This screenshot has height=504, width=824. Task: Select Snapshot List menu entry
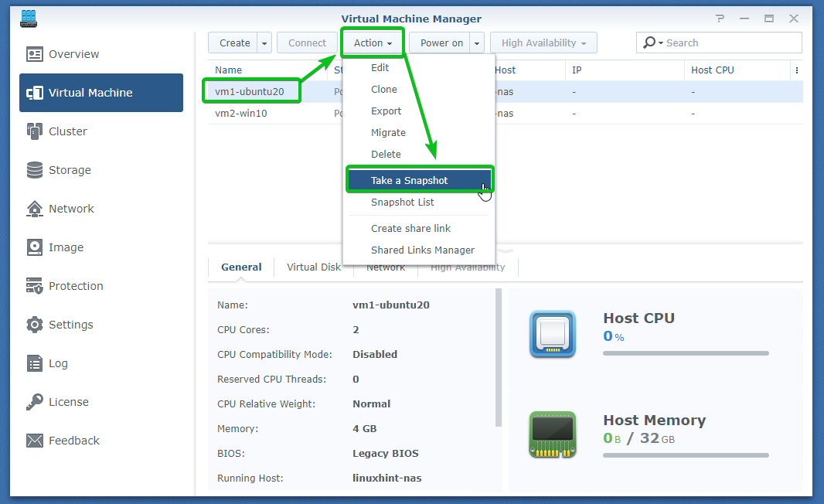[402, 203]
